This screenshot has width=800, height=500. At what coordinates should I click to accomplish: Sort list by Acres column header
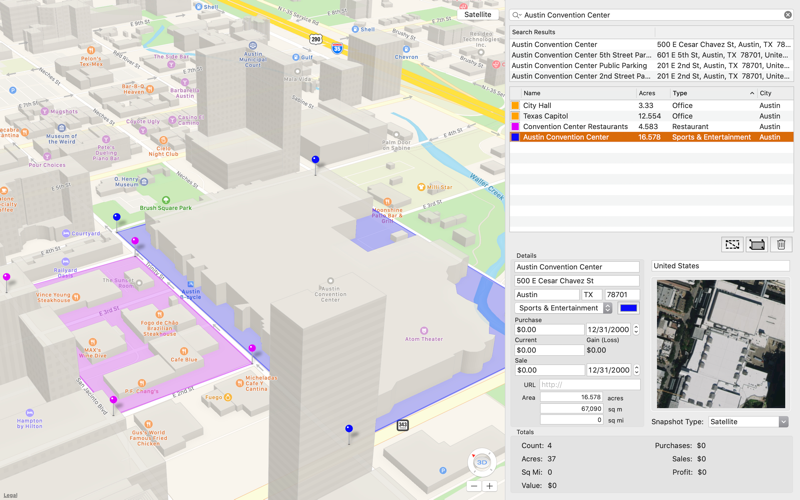click(653, 93)
